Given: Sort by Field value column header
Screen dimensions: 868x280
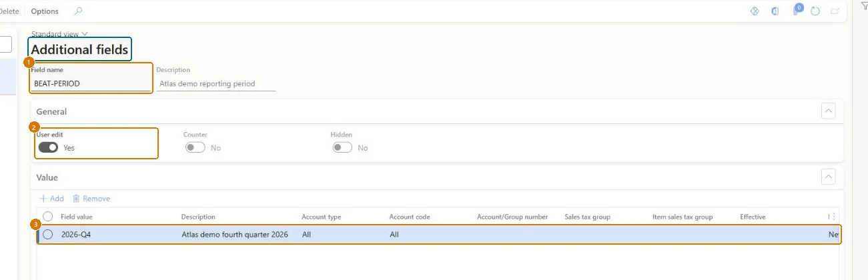Looking at the screenshot, I should (x=77, y=217).
